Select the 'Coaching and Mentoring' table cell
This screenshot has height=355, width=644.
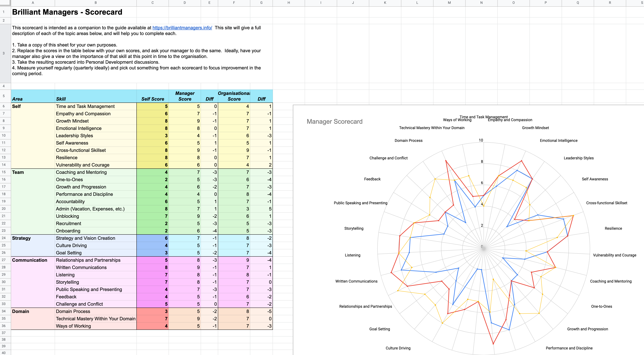pos(96,172)
